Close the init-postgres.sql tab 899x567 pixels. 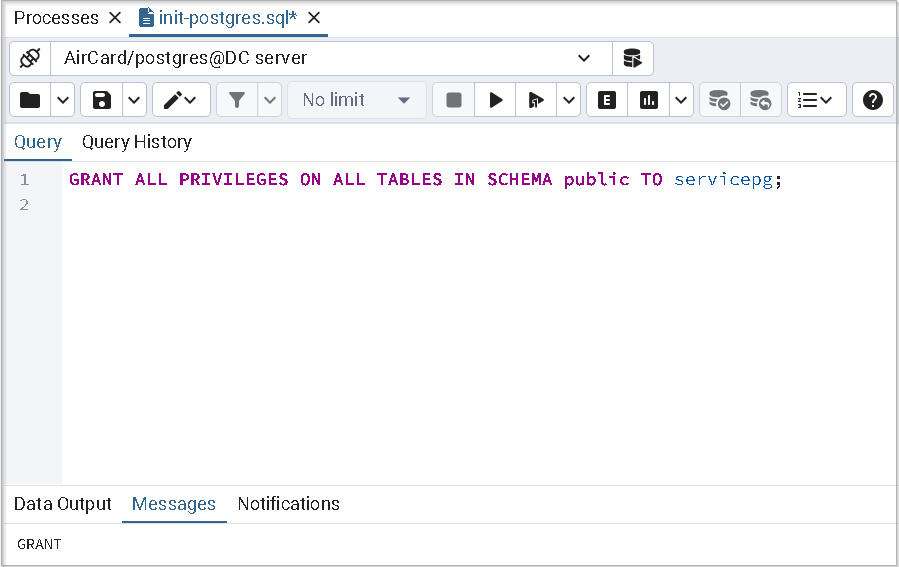314,18
